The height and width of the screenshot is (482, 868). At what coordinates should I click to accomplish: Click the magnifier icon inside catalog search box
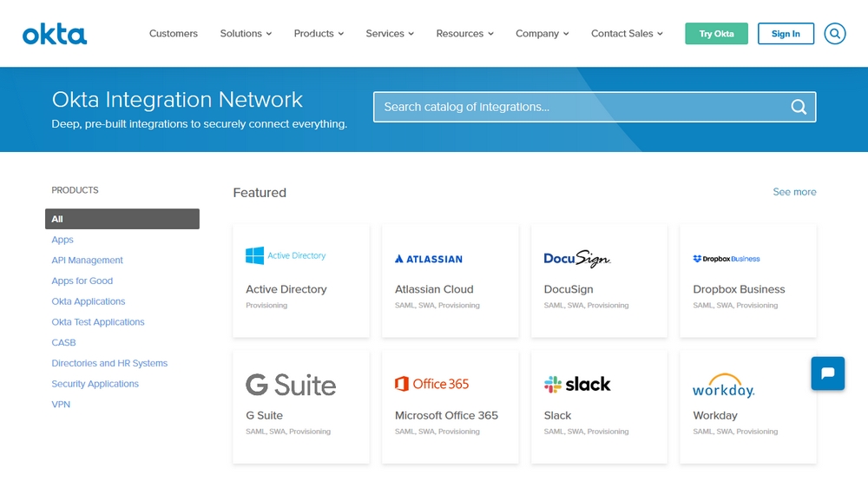[x=799, y=107]
